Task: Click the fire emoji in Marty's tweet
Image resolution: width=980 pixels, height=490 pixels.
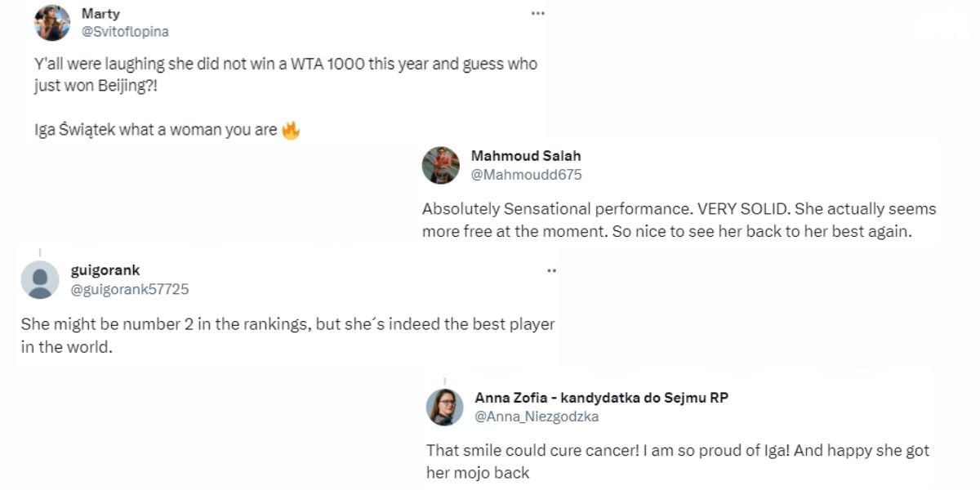Action: point(291,130)
